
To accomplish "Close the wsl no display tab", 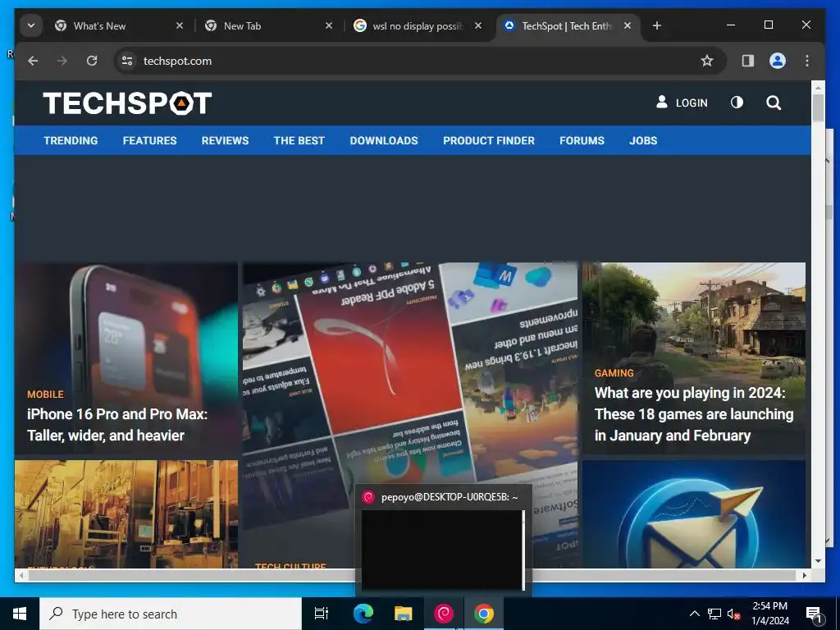I will click(478, 25).
